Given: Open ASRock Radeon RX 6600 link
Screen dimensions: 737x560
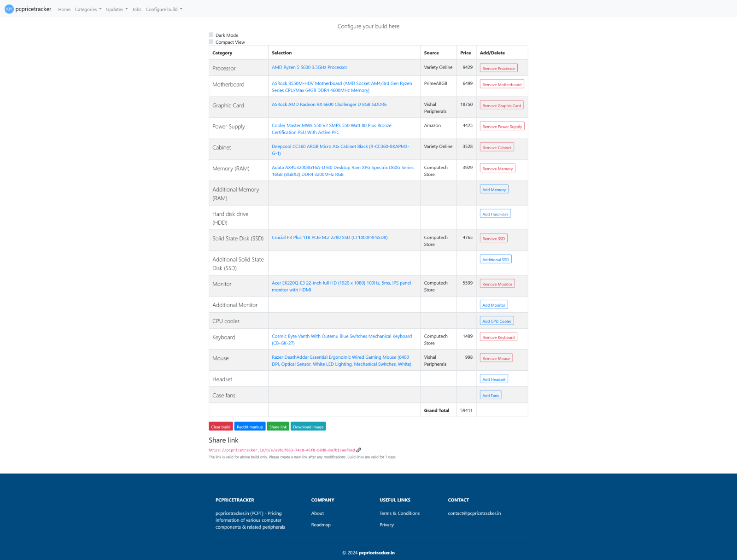Looking at the screenshot, I should [x=329, y=105].
